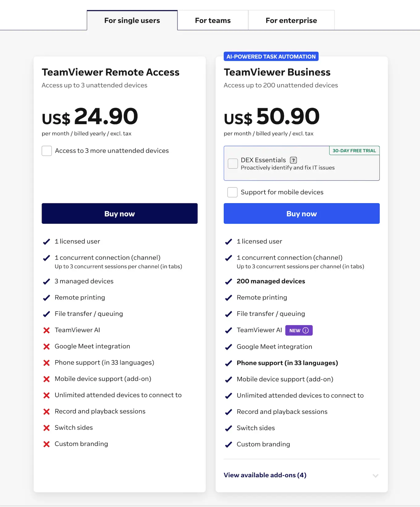420x507 pixels.
Task: Select the For single users tab
Action: (x=132, y=20)
